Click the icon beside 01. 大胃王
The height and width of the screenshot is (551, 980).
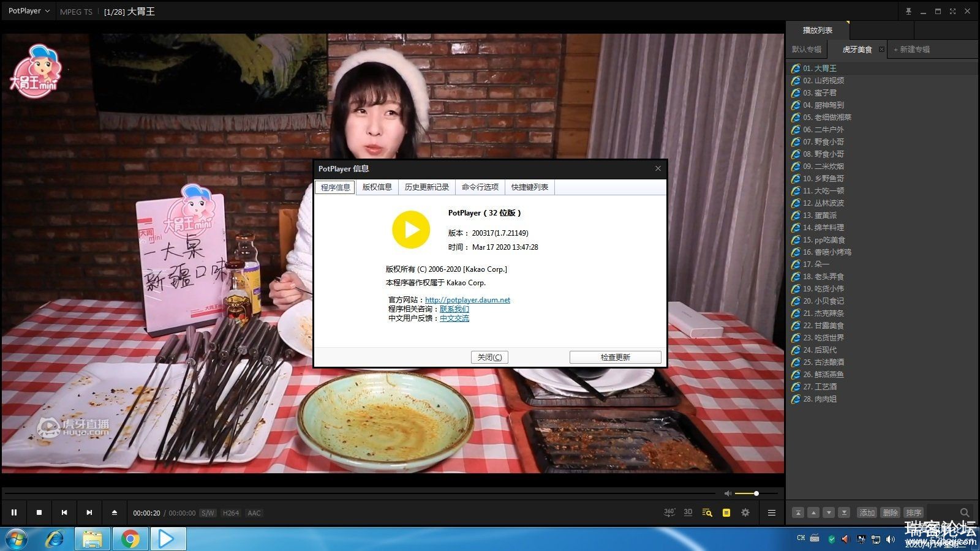(796, 68)
